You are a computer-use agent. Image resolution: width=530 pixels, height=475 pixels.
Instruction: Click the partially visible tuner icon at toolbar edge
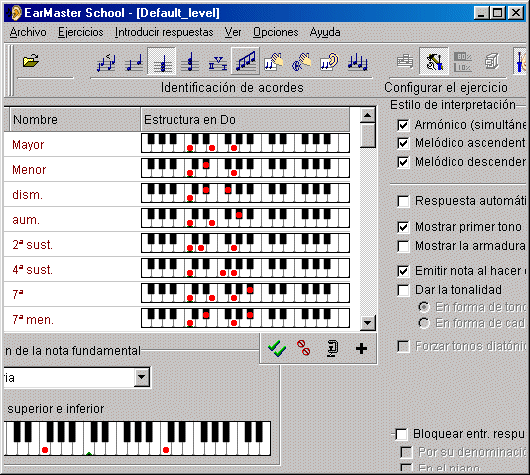click(x=521, y=61)
